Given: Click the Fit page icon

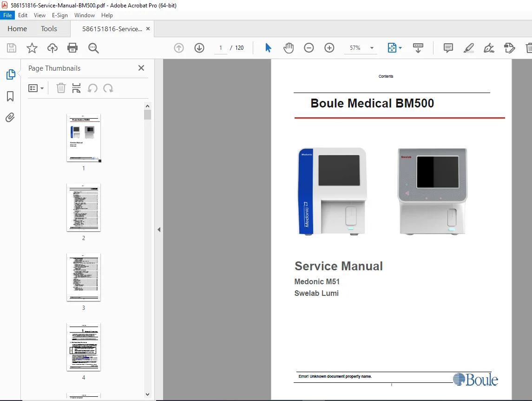Looking at the screenshot, I should coord(392,48).
